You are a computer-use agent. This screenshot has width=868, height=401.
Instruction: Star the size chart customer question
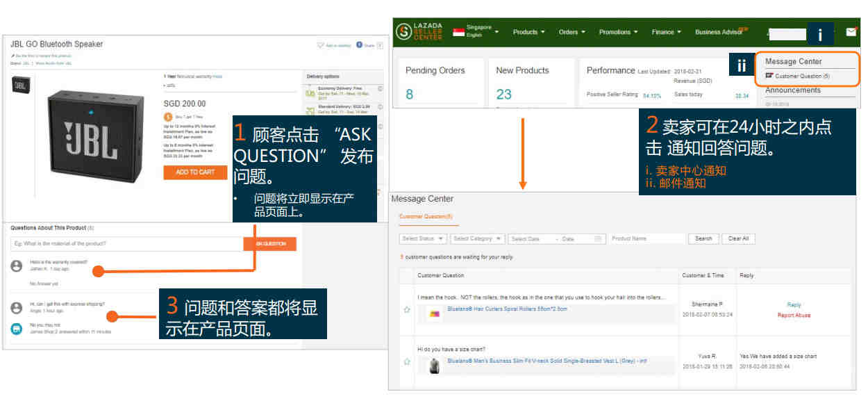(407, 362)
